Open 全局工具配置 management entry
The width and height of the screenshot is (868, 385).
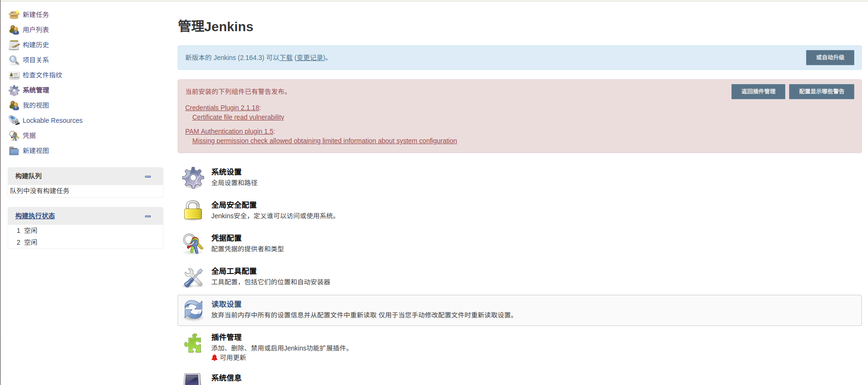234,271
